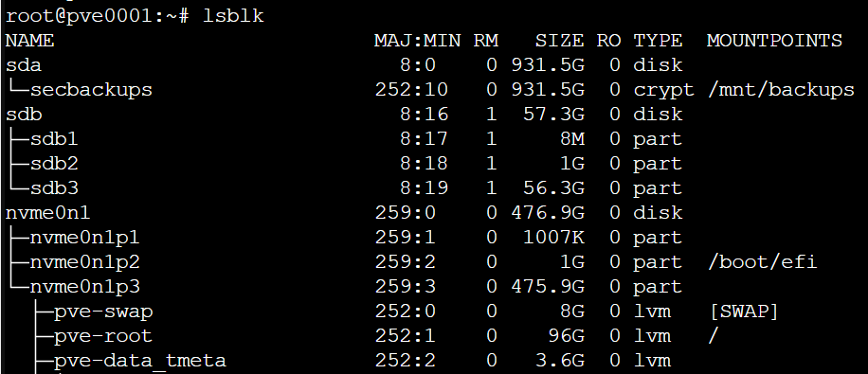Select the nvme0n1p3 partition name
This screenshot has width=868, height=374.
(84, 287)
